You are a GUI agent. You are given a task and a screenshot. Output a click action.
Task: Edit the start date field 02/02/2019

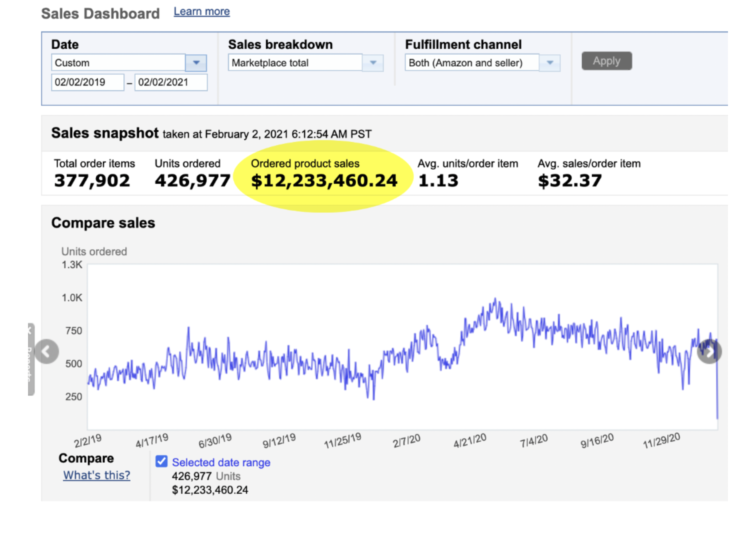[87, 82]
